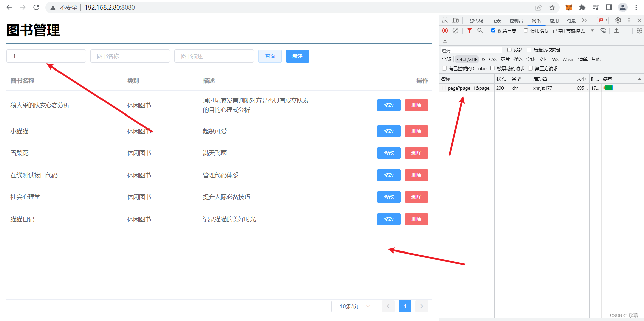This screenshot has height=321, width=644.
Task: Click the import HAR upload arrow icon
Action: pyautogui.click(x=616, y=31)
